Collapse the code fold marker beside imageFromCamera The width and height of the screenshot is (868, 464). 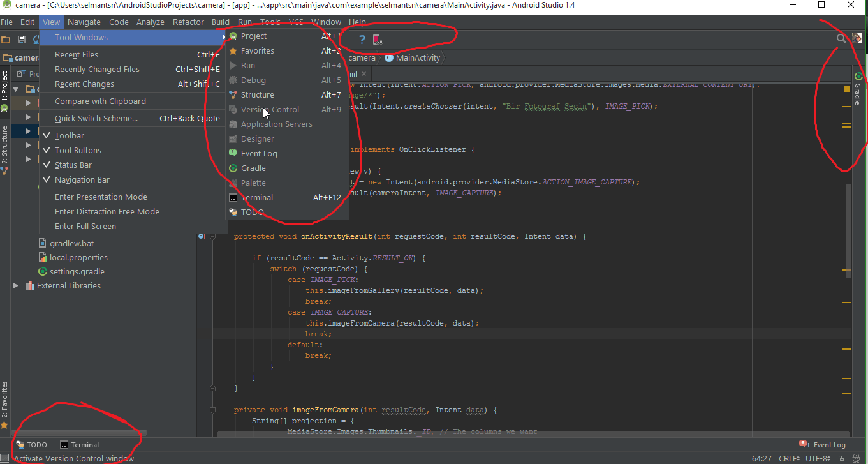tap(212, 410)
